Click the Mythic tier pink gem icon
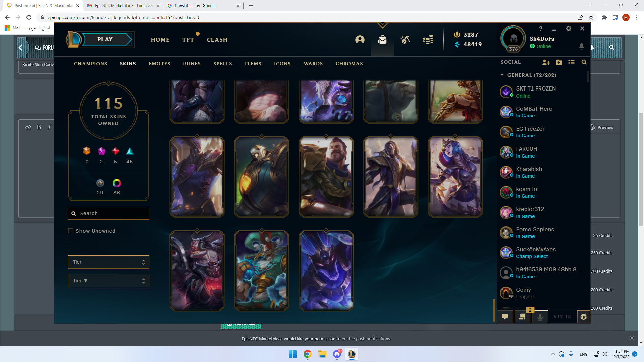644x362 pixels. point(101,151)
